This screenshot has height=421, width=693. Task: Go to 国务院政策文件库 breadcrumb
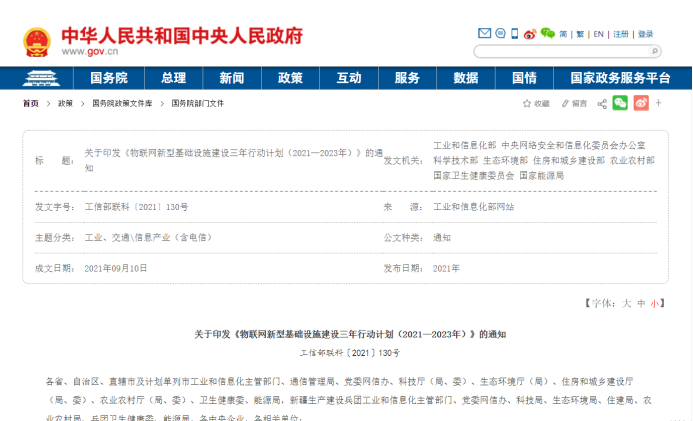[122, 103]
